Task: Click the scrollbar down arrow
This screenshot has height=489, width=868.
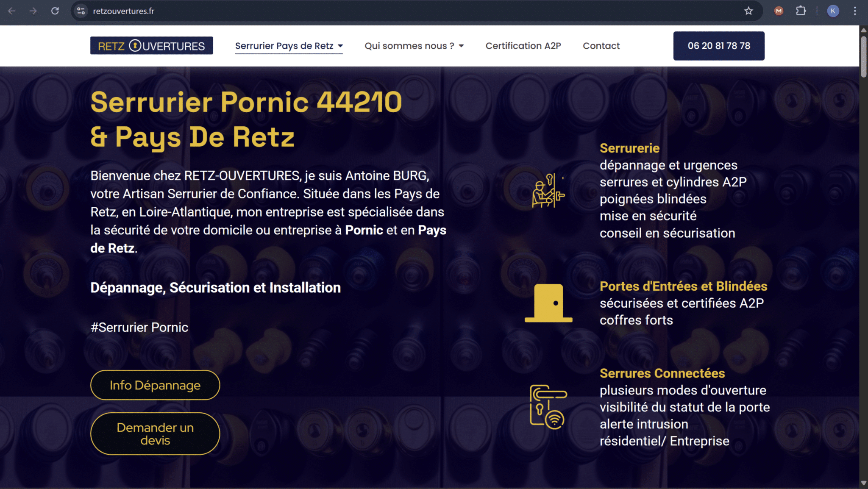Action: [864, 483]
